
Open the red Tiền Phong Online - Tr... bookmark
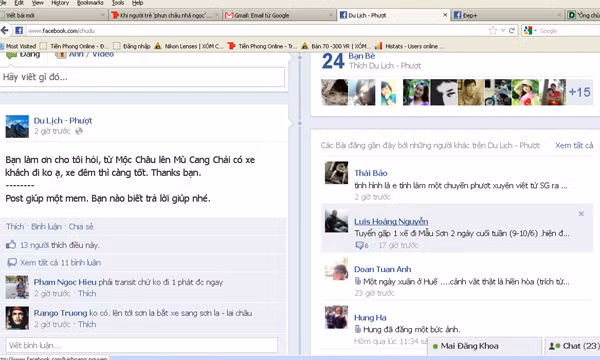click(262, 46)
